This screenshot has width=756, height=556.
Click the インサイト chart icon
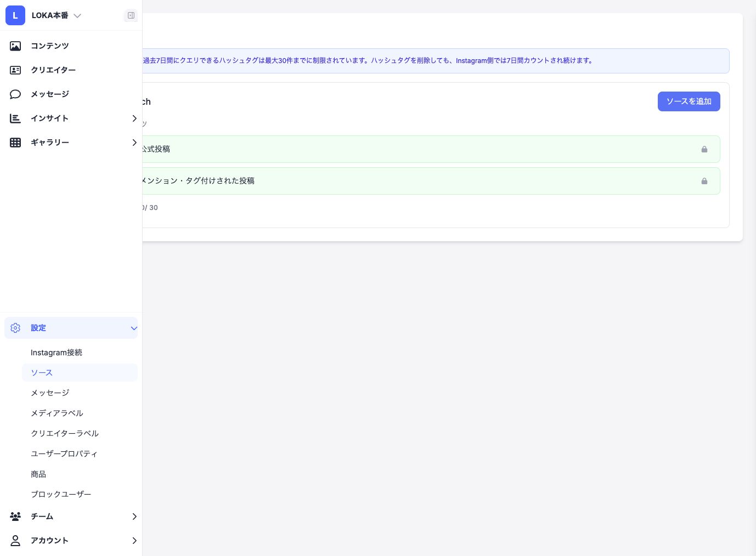coord(15,118)
